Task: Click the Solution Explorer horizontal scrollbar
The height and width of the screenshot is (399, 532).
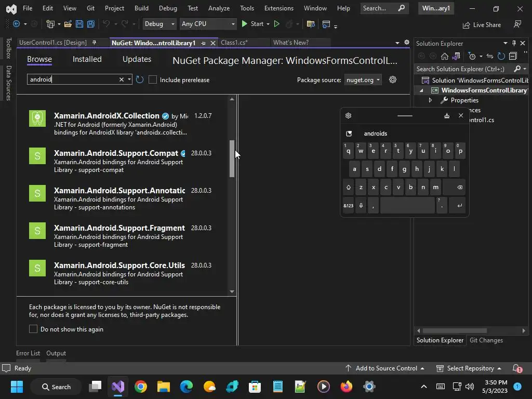Action: [x=454, y=330]
